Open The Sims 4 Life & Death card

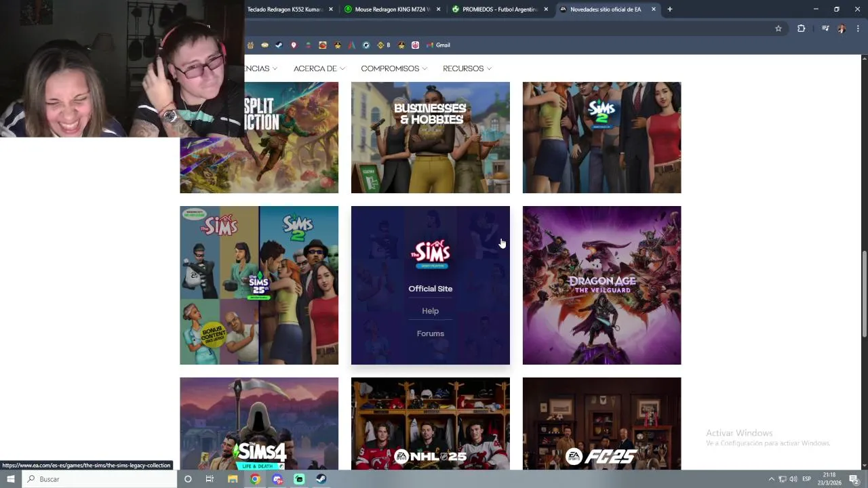point(259,424)
